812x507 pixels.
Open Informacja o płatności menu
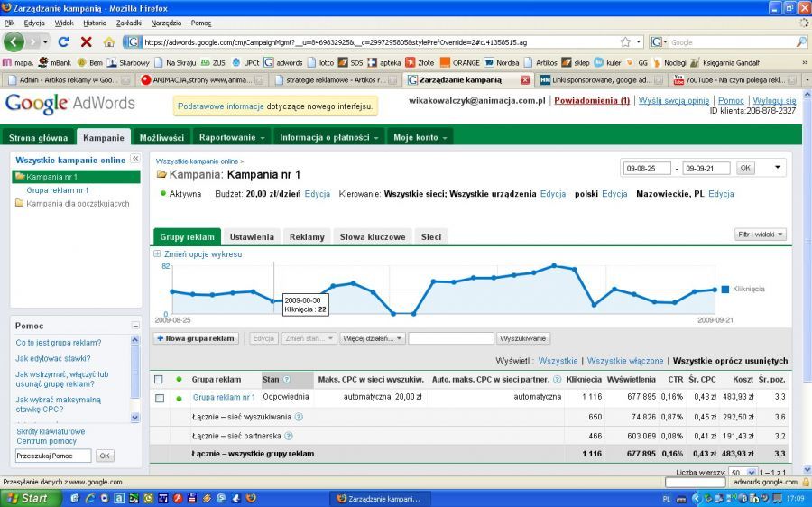(x=328, y=138)
